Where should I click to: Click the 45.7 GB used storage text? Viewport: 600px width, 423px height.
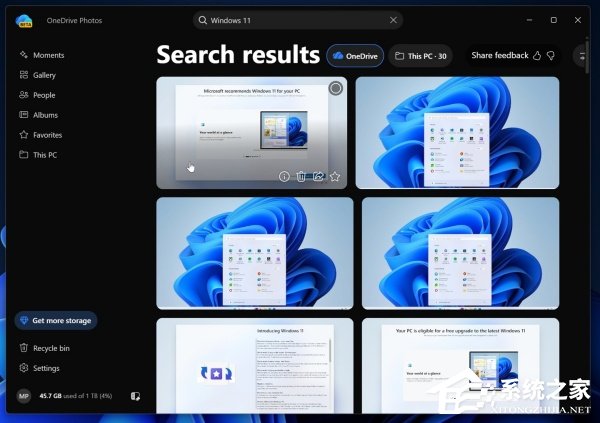(x=76, y=396)
